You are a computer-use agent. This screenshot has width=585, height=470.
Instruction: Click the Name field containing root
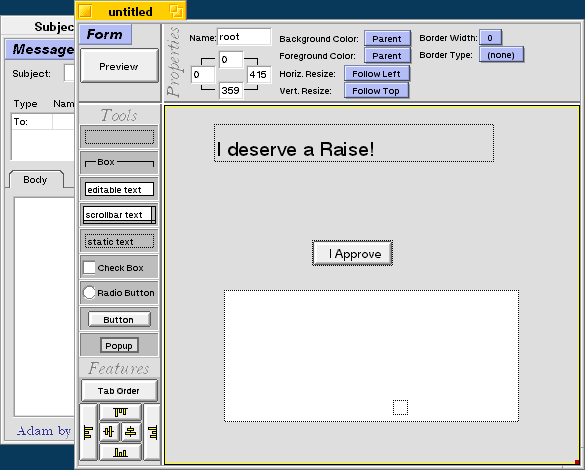pyautogui.click(x=244, y=37)
